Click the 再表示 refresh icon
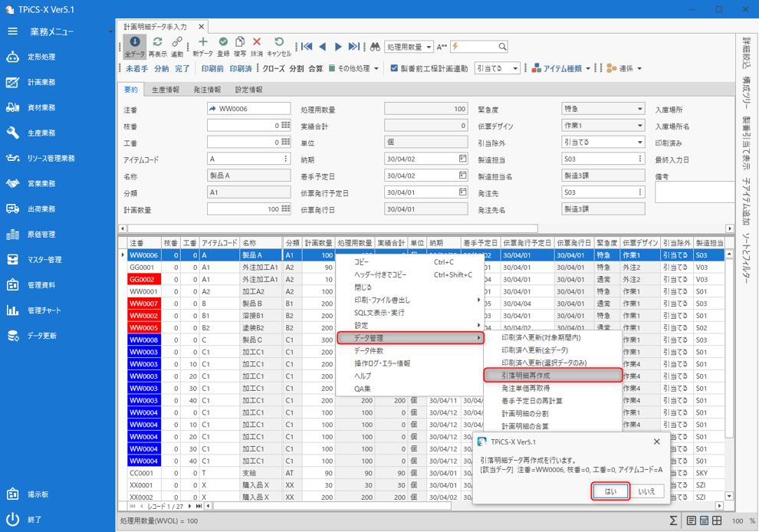 157,46
